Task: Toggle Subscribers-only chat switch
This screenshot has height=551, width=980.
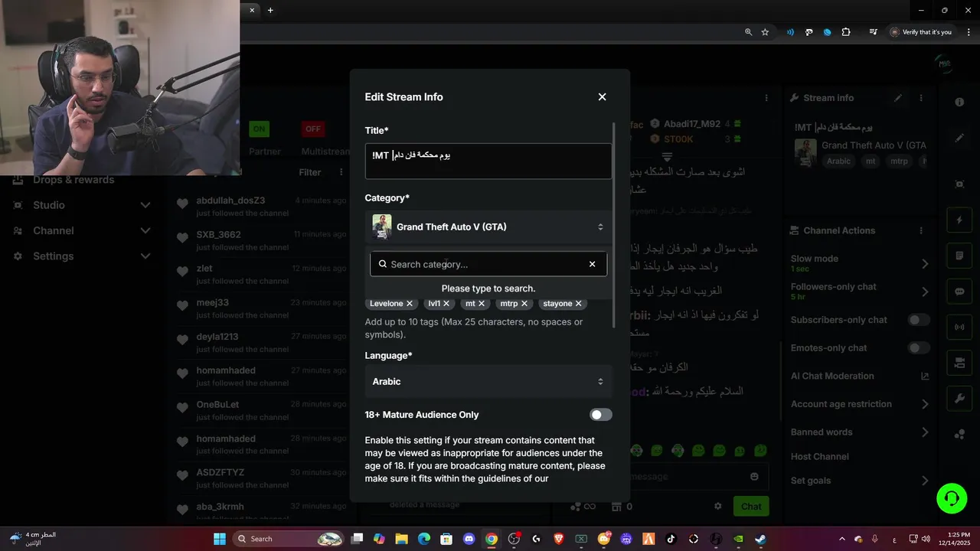Action: (x=919, y=320)
